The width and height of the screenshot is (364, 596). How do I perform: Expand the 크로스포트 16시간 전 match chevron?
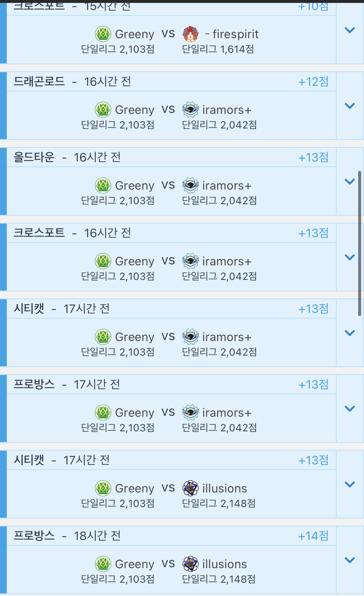tap(350, 257)
